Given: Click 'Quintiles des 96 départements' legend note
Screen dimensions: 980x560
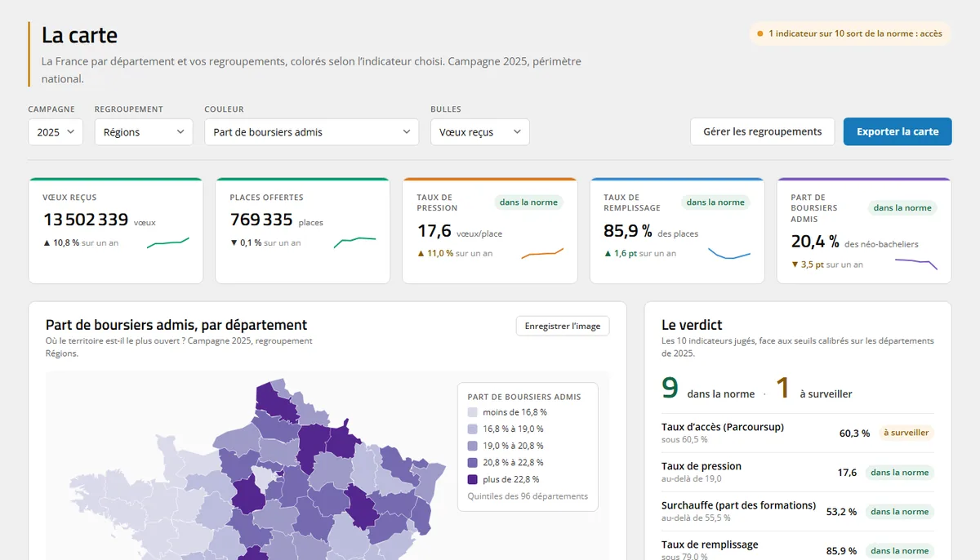Looking at the screenshot, I should click(x=528, y=496).
